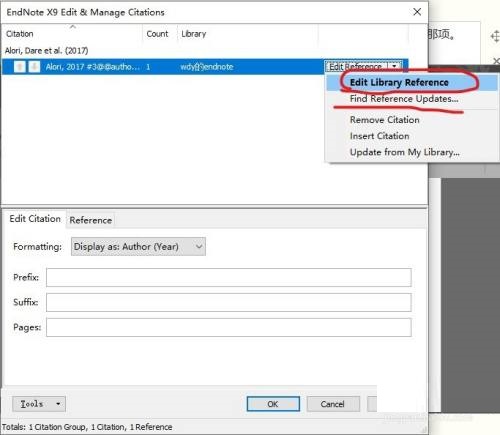The width and height of the screenshot is (500, 435).
Task: Click the Cancel button
Action: [333, 404]
